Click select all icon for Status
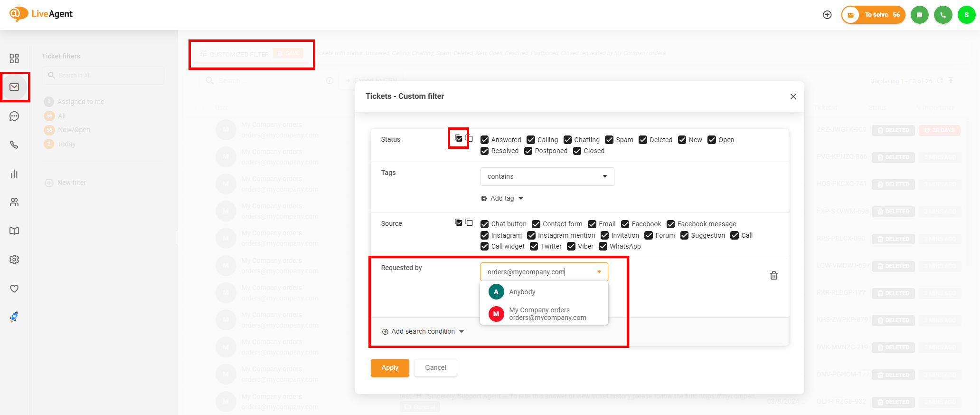 coord(458,138)
